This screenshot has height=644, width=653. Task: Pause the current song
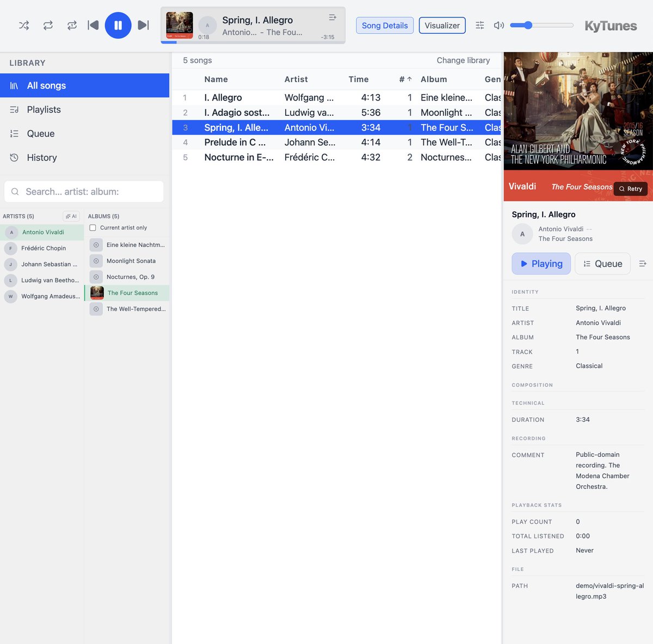click(x=118, y=25)
